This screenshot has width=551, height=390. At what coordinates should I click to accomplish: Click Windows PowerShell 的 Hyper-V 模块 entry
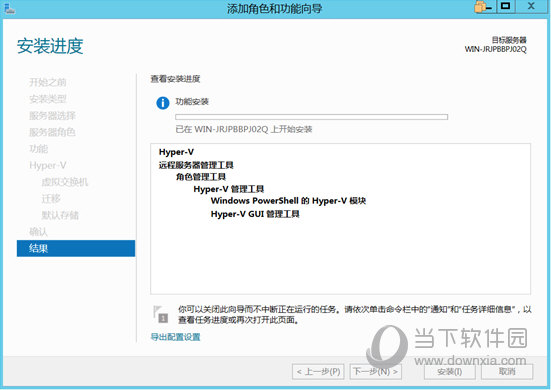point(288,201)
